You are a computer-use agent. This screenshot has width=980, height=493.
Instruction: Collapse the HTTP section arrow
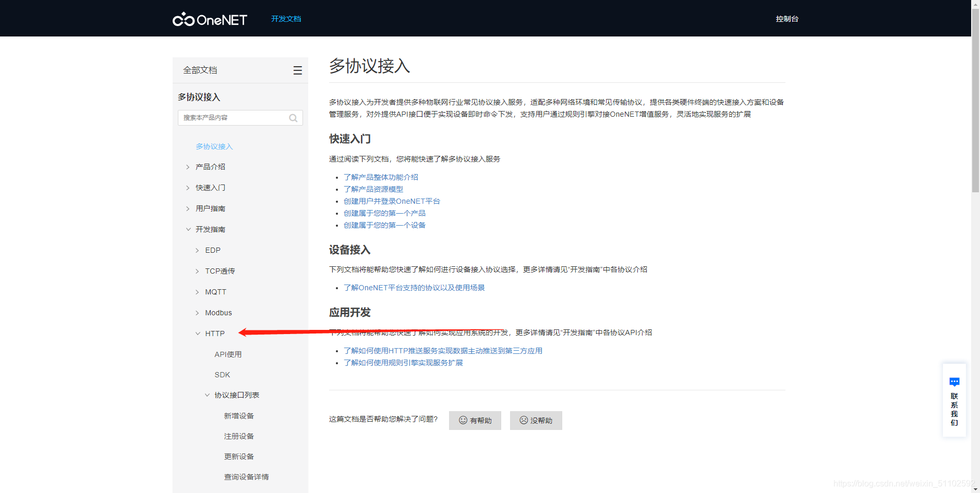click(198, 334)
